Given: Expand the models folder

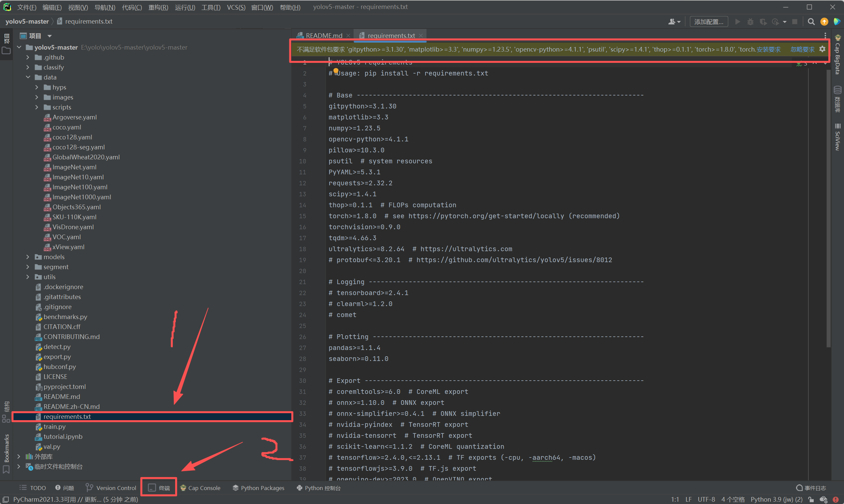Looking at the screenshot, I should point(28,257).
